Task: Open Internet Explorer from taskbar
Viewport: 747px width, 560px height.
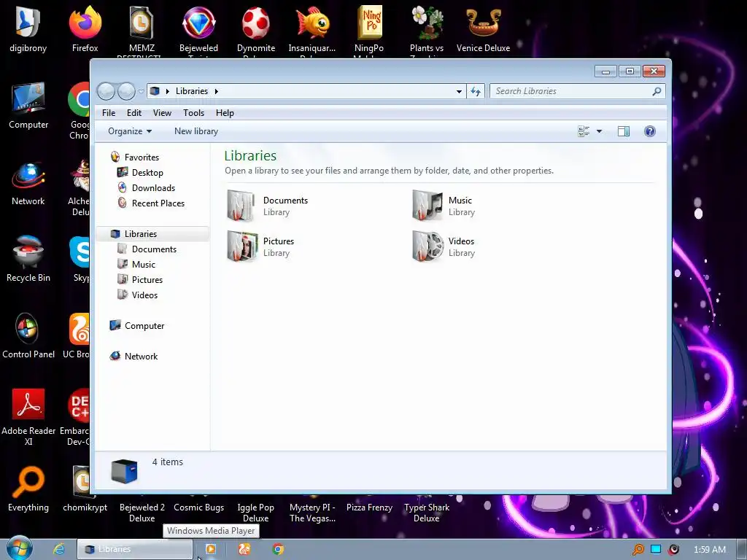Action: pyautogui.click(x=58, y=549)
